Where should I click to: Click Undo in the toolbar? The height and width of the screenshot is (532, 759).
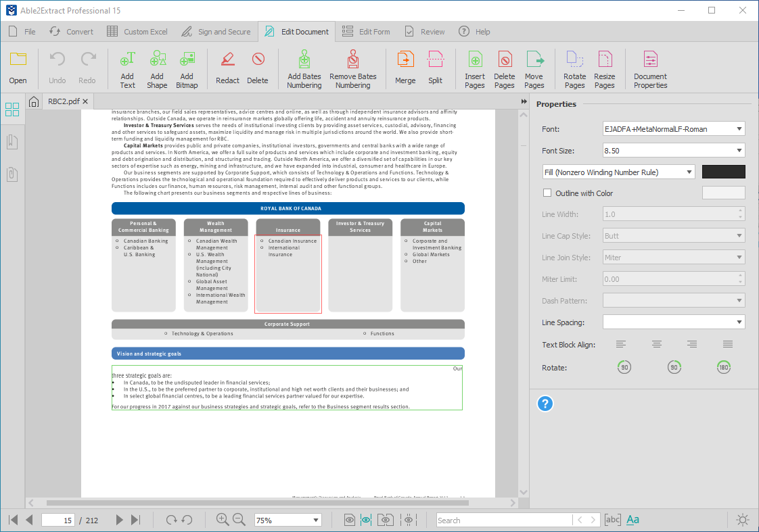pos(57,68)
